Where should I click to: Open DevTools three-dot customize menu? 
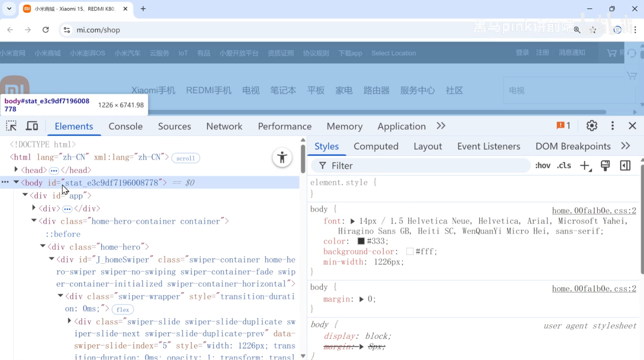(612, 126)
